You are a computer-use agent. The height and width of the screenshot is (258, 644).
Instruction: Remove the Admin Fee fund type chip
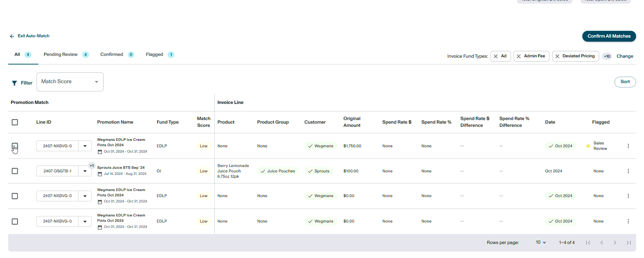pos(518,56)
